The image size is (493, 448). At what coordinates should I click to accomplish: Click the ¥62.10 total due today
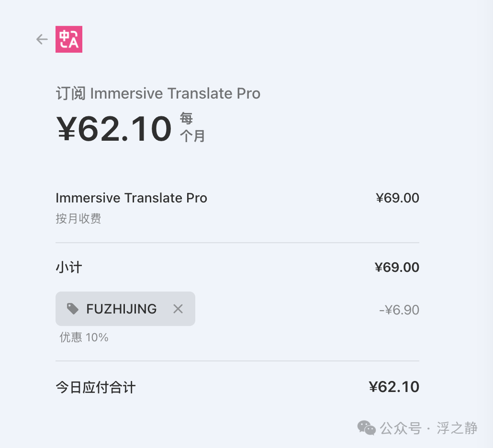[394, 387]
